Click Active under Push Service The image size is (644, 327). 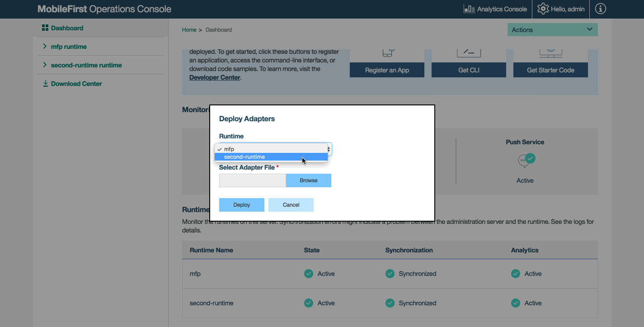(x=525, y=180)
